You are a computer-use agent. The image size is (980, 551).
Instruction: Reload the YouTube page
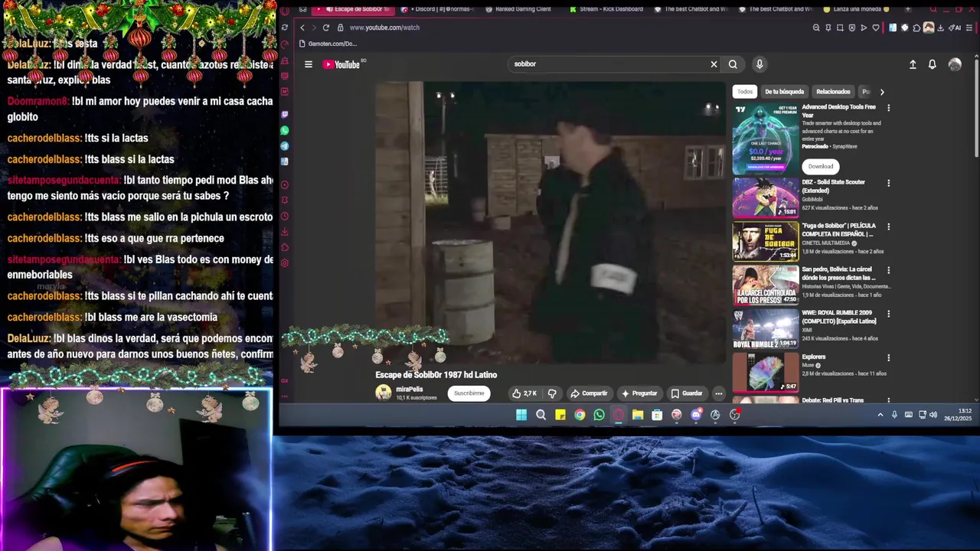click(325, 28)
